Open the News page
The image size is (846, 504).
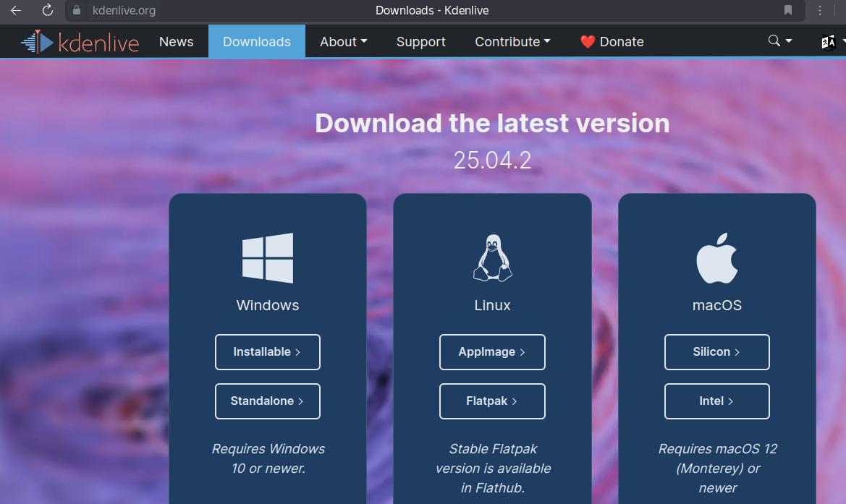point(177,41)
